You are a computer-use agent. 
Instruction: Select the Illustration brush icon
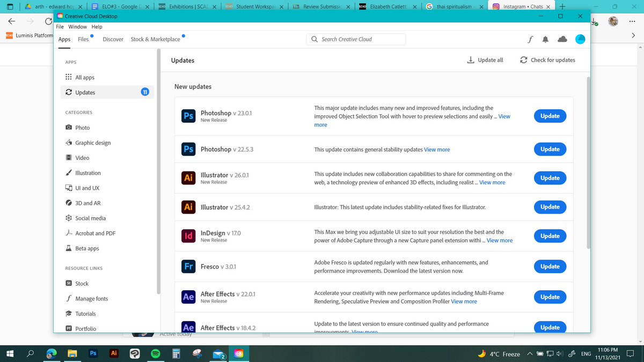click(x=69, y=173)
